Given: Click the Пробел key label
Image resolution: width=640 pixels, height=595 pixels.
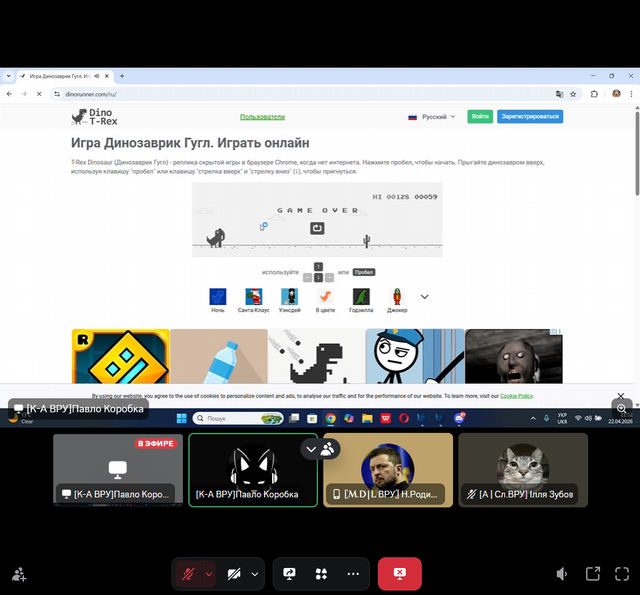Looking at the screenshot, I should click(x=364, y=272).
